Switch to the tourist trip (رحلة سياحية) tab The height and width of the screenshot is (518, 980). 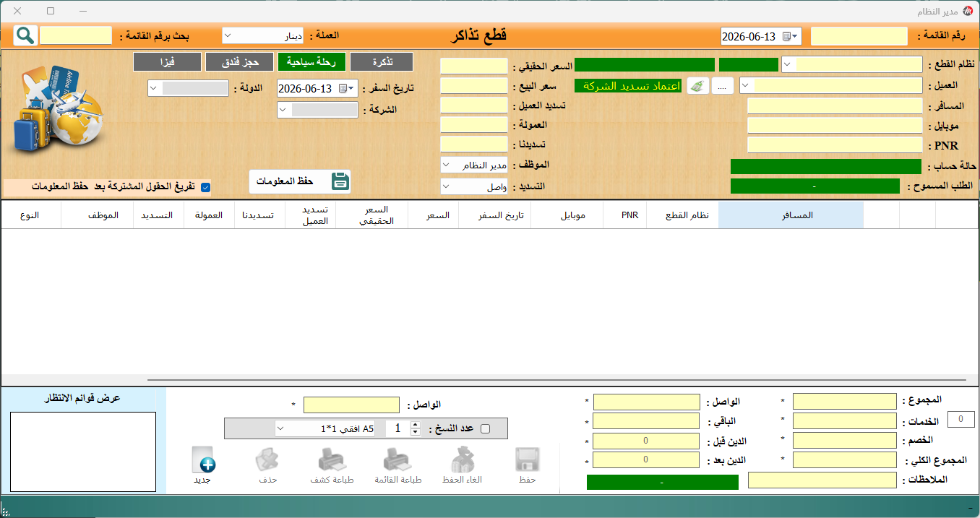312,61
